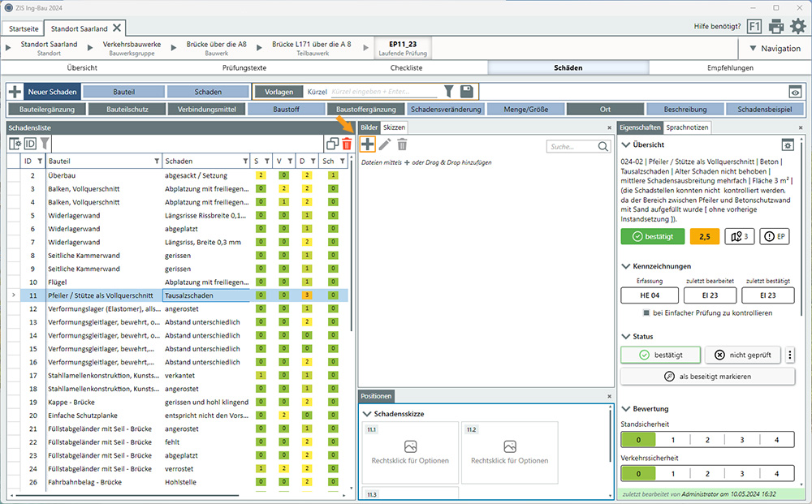Switch to the Skizzen tab
The image size is (812, 504).
point(395,127)
